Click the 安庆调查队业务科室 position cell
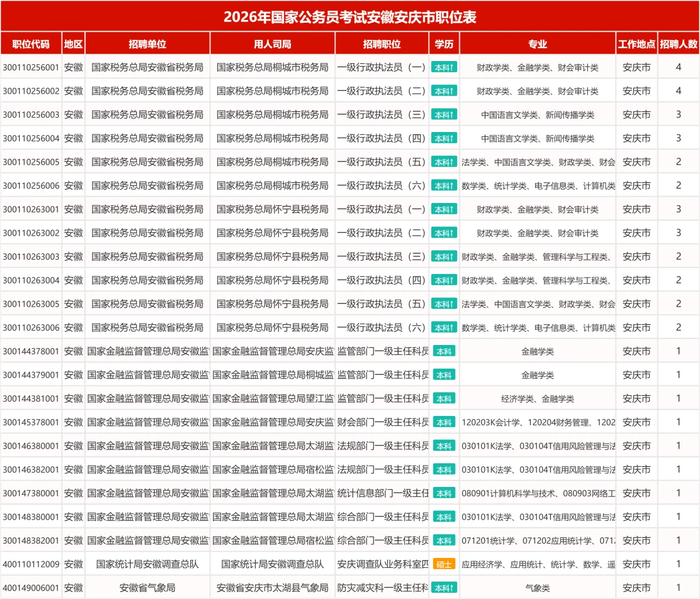This screenshot has height=599, width=700. click(x=382, y=565)
